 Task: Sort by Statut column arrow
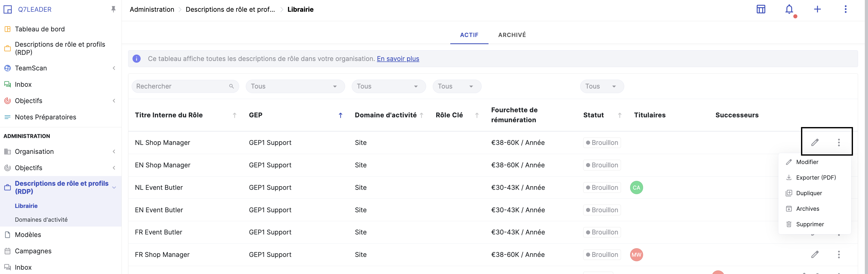[619, 115]
